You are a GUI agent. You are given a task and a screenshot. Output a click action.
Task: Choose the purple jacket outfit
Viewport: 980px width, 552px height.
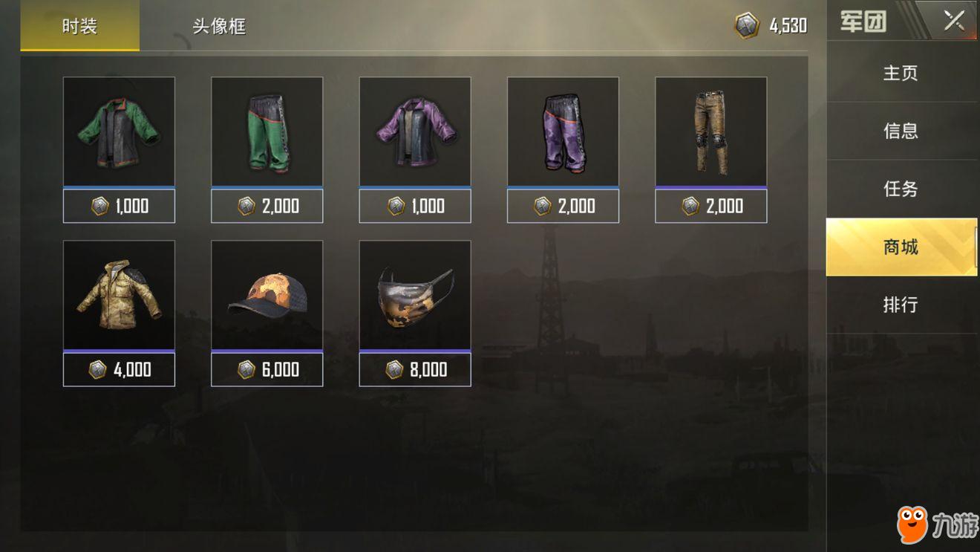pos(415,131)
